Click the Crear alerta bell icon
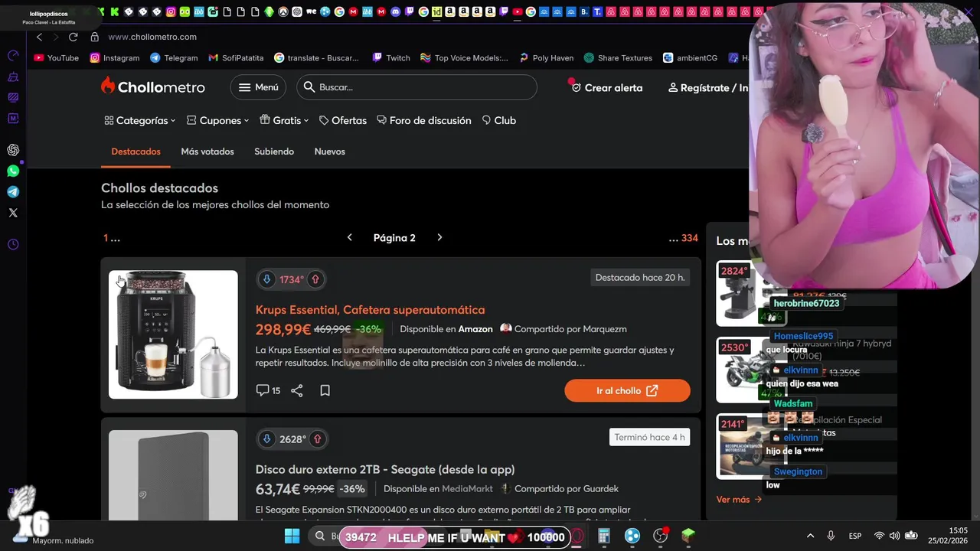 pyautogui.click(x=576, y=87)
